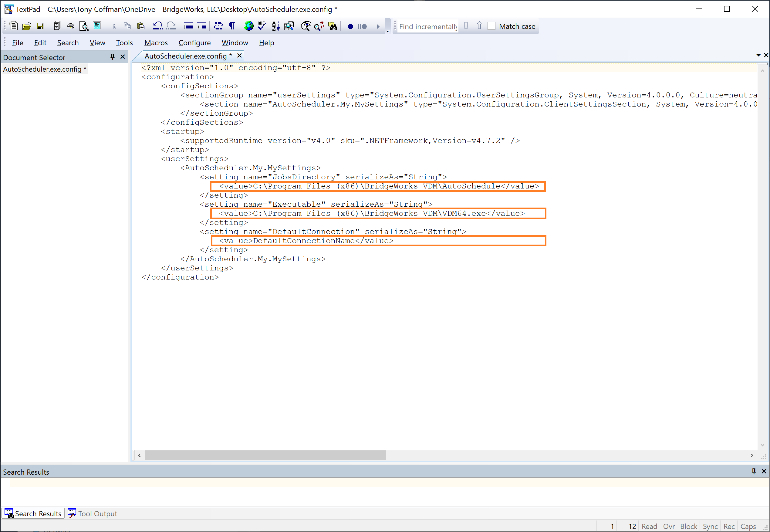Cut selection with scissors icon

point(113,26)
